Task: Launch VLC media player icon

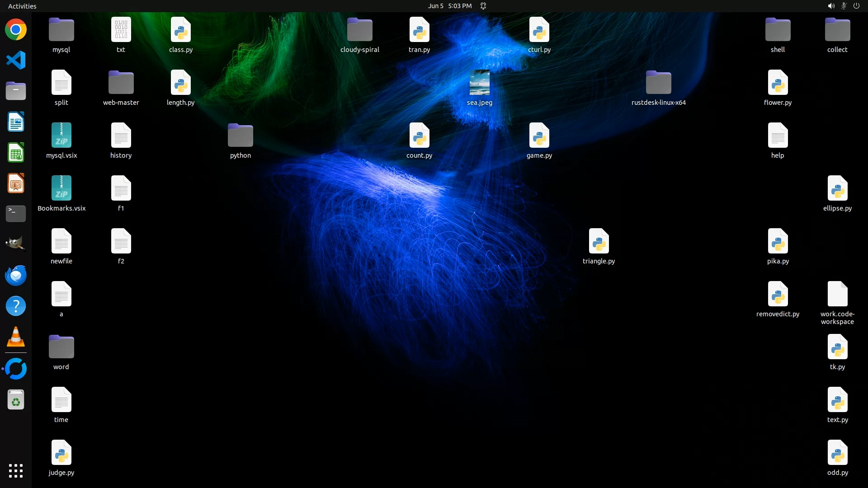Action: [x=16, y=337]
